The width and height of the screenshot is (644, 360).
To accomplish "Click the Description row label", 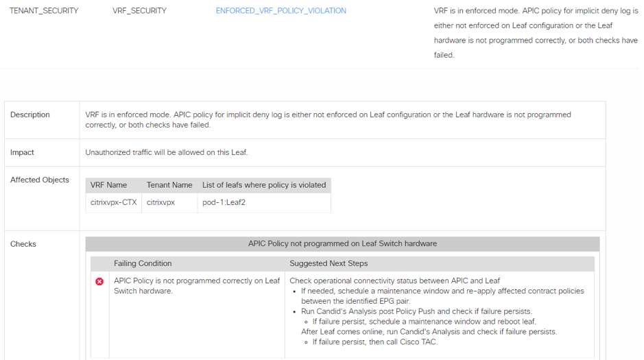I will [30, 115].
